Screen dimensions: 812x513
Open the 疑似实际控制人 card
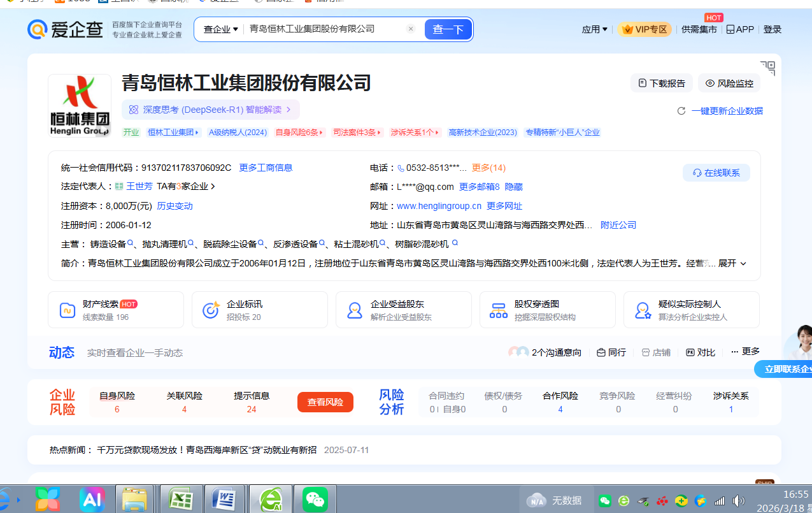coord(691,310)
